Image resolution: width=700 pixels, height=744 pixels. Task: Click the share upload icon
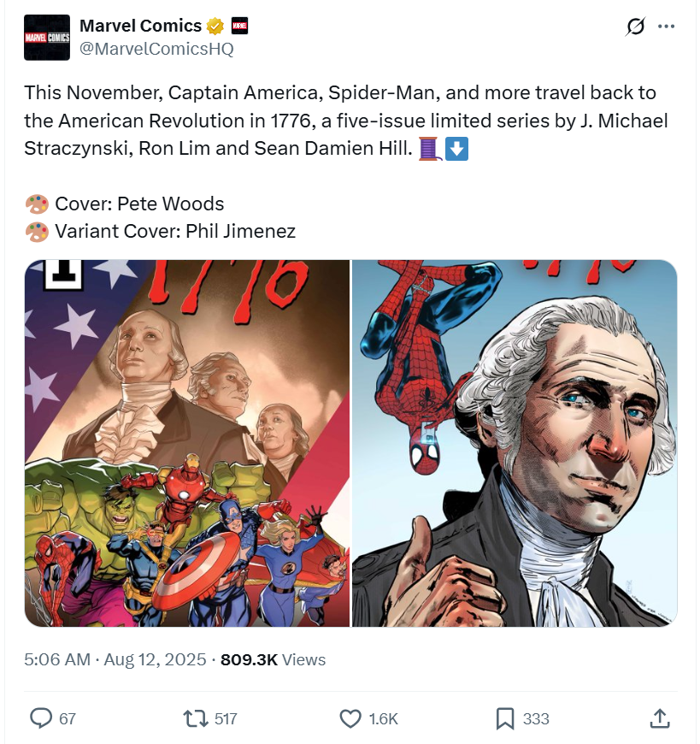(660, 717)
